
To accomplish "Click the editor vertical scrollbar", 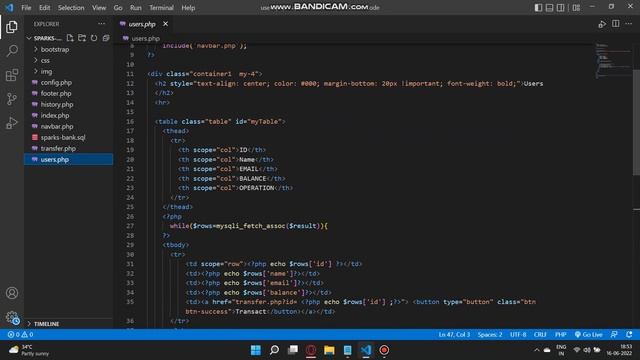I will coord(636,122).
